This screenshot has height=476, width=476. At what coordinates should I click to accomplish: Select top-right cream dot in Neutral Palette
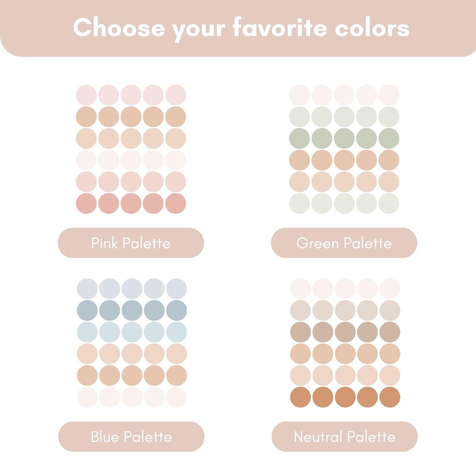coord(390,289)
